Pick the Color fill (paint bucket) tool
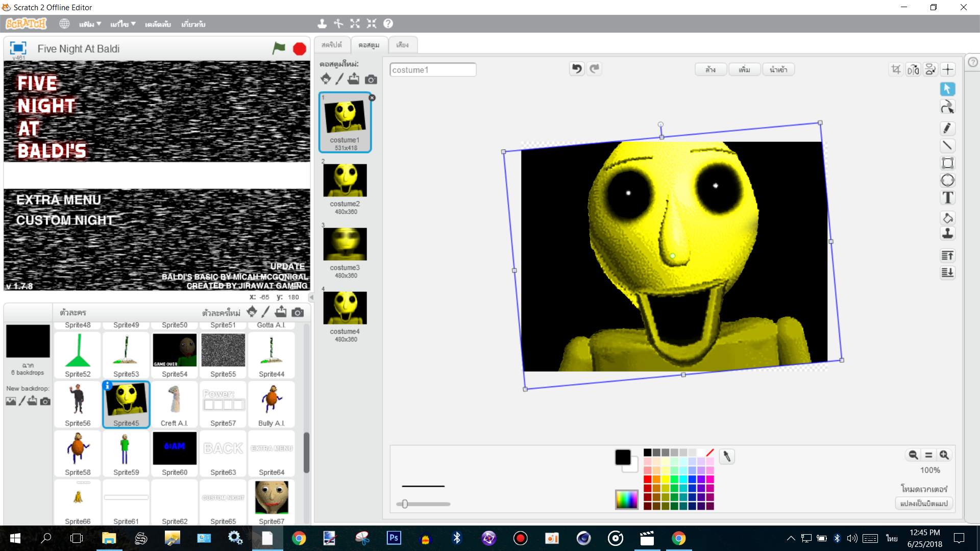Viewport: 980px width, 551px height. tap(947, 218)
